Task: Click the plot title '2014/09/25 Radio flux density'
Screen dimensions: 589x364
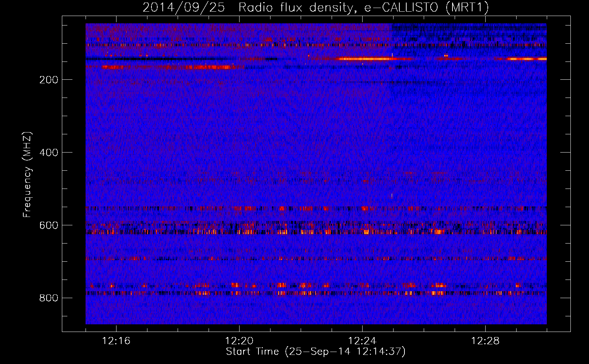Action: click(x=249, y=8)
